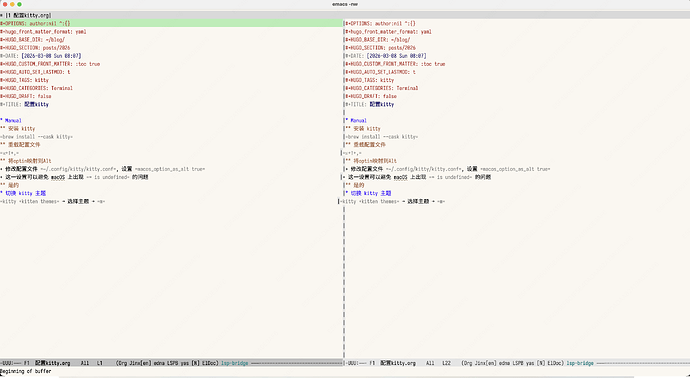
Task: Click HUGO_TAGS kitty line in left pane
Action: point(25,80)
